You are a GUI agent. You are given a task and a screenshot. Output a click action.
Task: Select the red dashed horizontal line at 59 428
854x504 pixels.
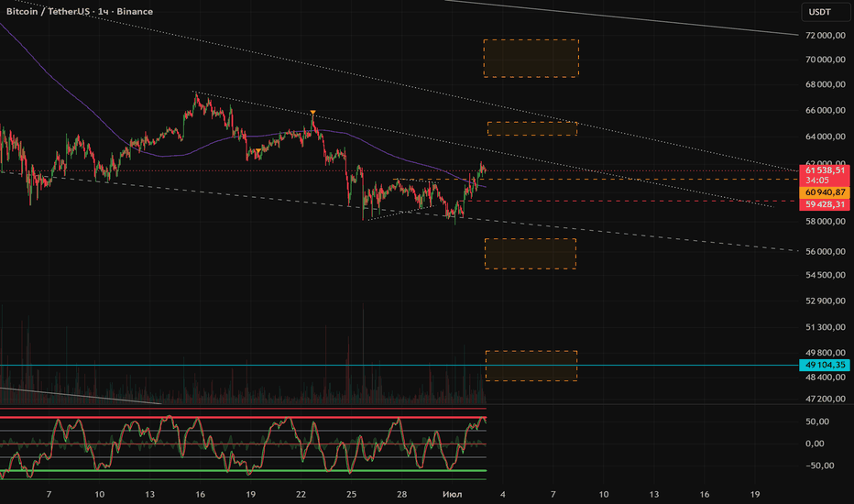(631, 201)
